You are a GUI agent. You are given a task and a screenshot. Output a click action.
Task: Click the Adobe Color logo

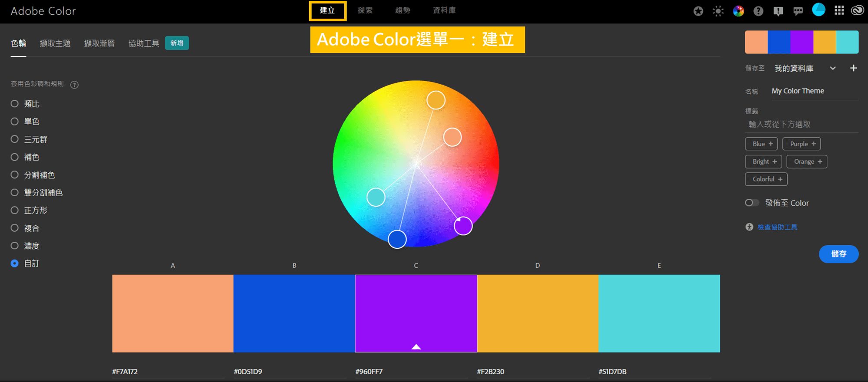point(43,11)
